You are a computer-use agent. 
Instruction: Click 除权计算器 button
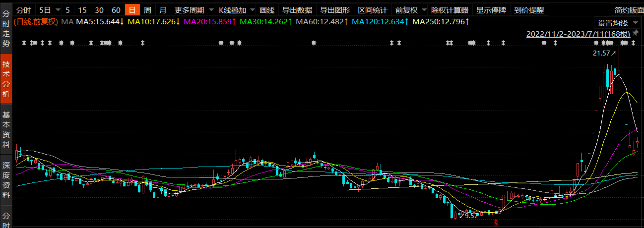coord(450,10)
